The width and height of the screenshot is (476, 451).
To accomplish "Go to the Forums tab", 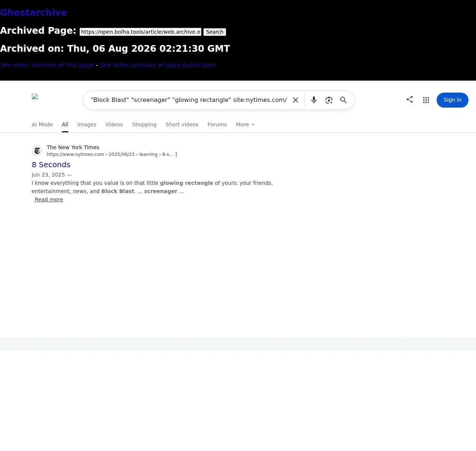I will point(217,124).
